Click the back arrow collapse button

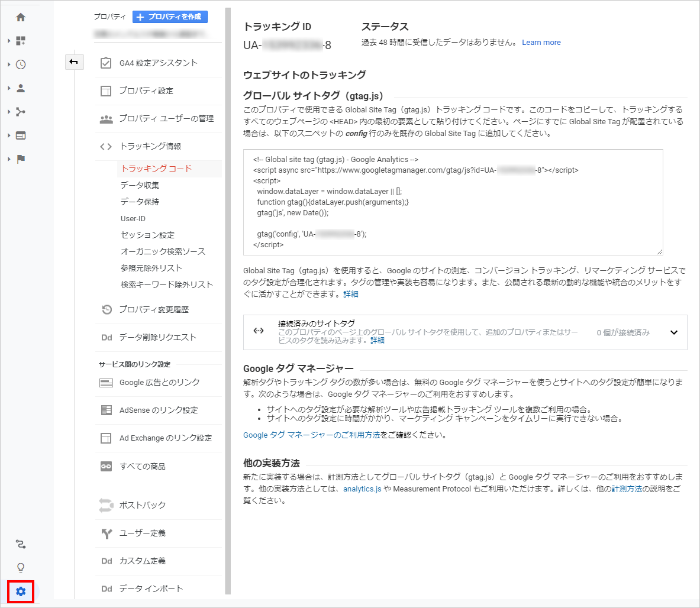74,62
